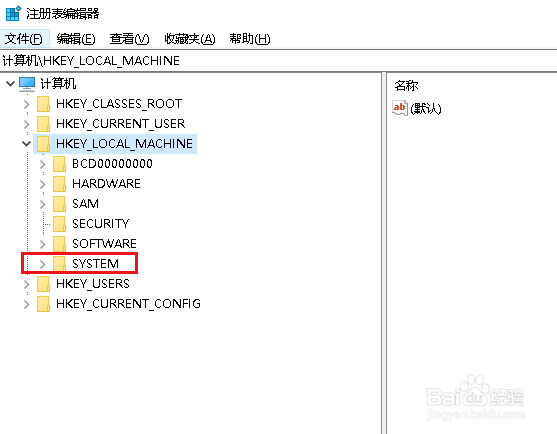Select the HKEY_CURRENT_CONFIG key
The height and width of the screenshot is (434, 557).
pos(128,304)
